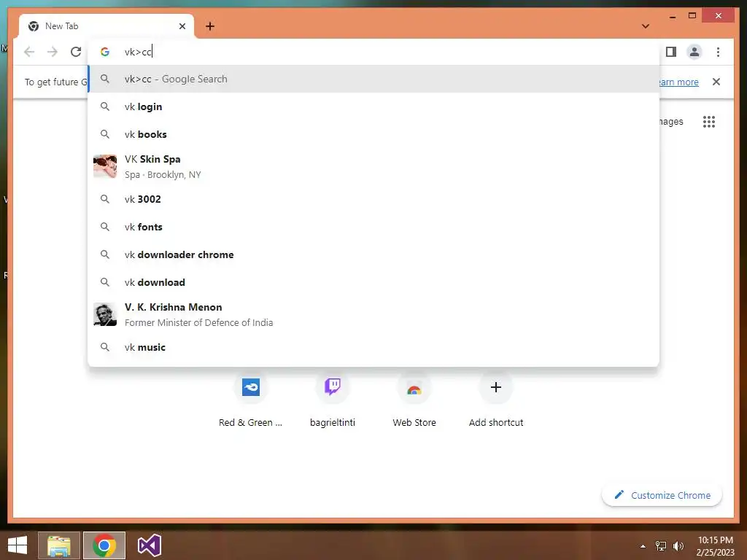Open the bagrieltinti Twitch shortcut
The height and width of the screenshot is (560, 747).
pyautogui.click(x=333, y=400)
